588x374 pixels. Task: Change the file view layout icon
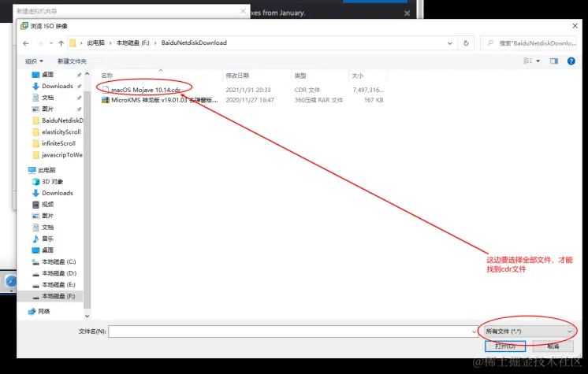click(527, 61)
